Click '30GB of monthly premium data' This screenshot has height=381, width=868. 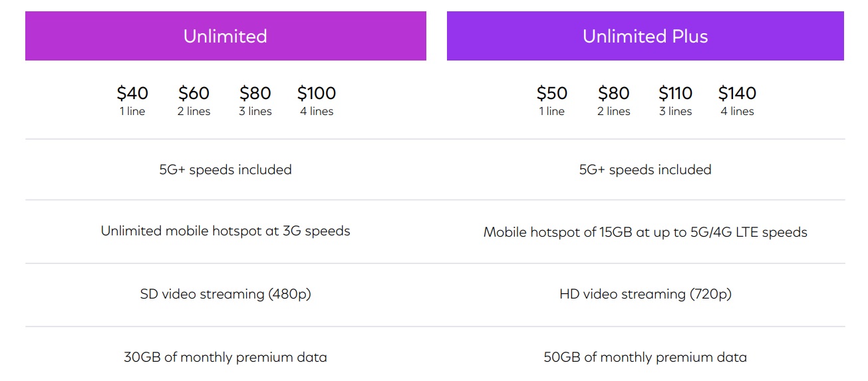[225, 357]
